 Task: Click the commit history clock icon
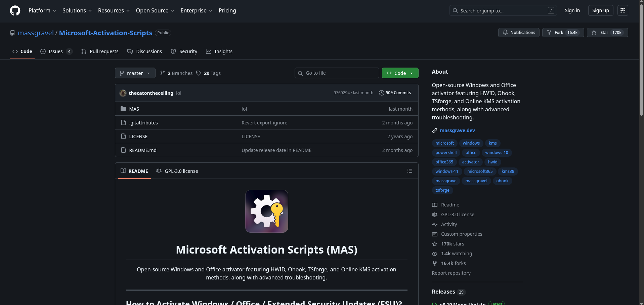(x=381, y=93)
